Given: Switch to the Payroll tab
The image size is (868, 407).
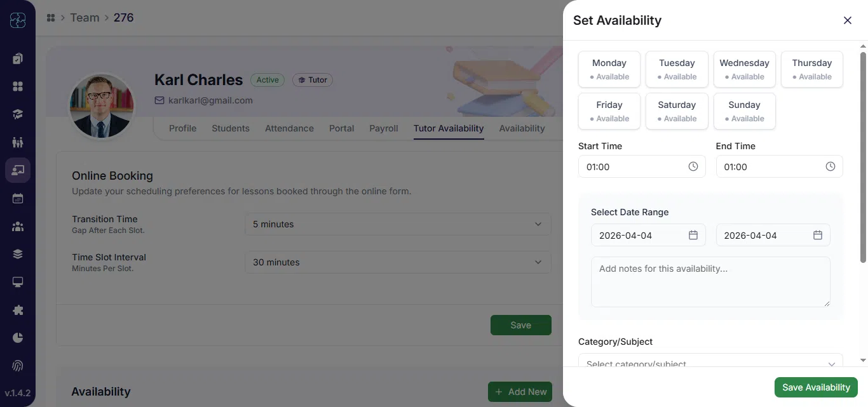Looking at the screenshot, I should 384,128.
